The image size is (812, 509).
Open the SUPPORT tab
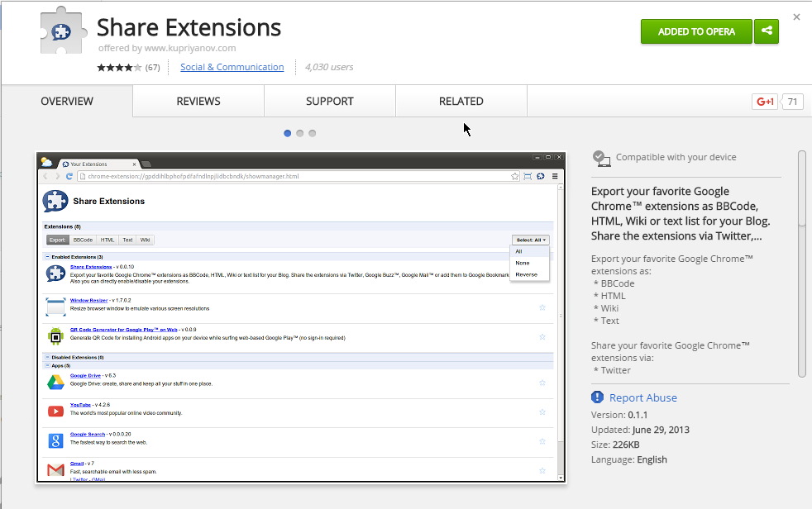pos(330,102)
